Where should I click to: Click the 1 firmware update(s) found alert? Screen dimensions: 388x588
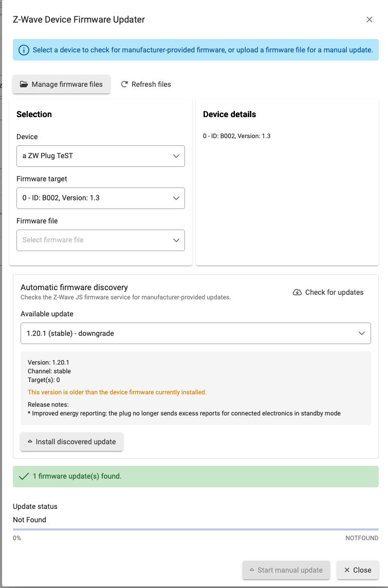coord(195,476)
